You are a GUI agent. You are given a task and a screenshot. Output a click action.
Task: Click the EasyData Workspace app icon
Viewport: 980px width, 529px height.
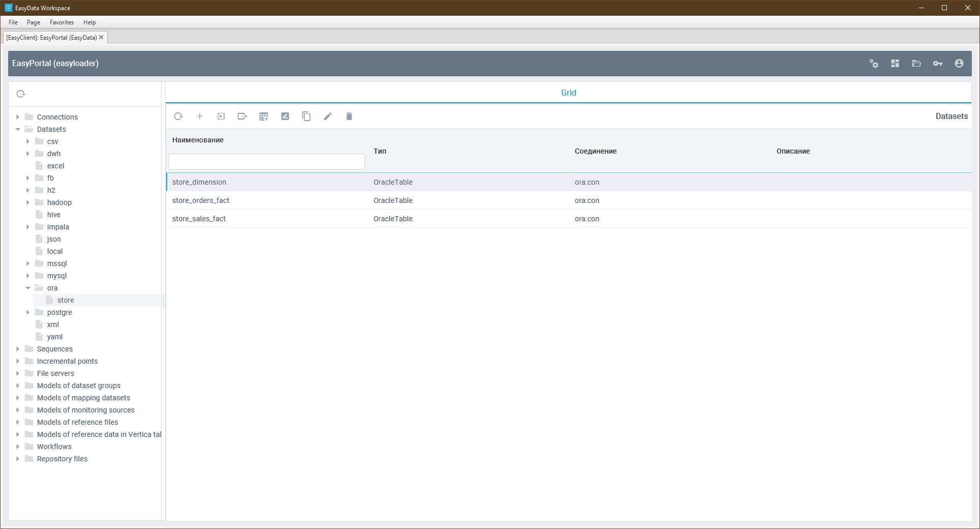9,8
